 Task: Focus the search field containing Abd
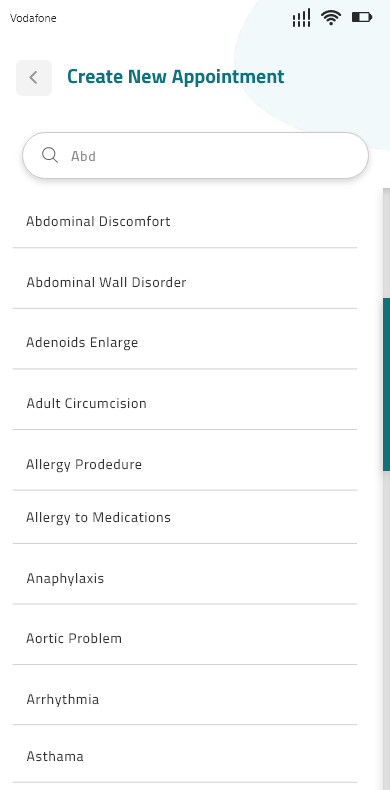(196, 155)
